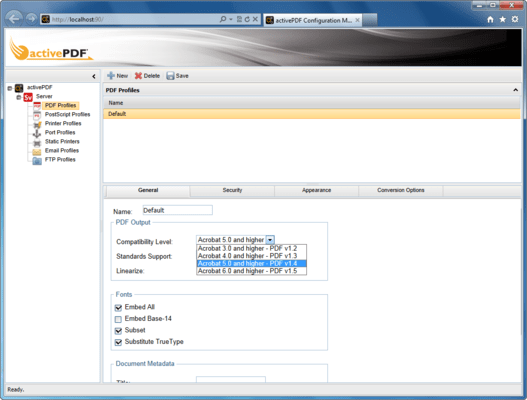This screenshot has width=527, height=400.
Task: Switch to the General tab
Action: point(148,190)
